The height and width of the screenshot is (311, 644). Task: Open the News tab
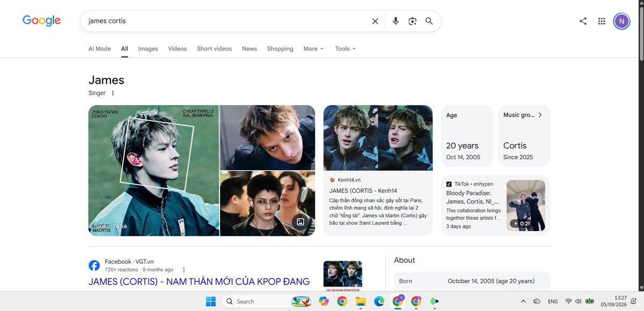click(250, 49)
